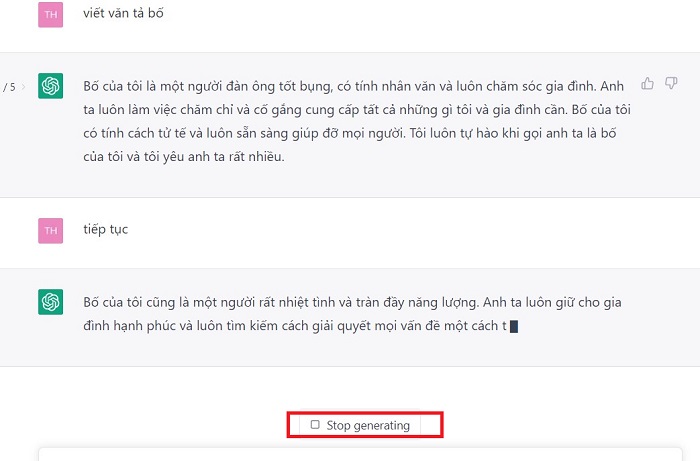The height and width of the screenshot is (461, 700).
Task: Click the thumbs down icon
Action: 672,84
